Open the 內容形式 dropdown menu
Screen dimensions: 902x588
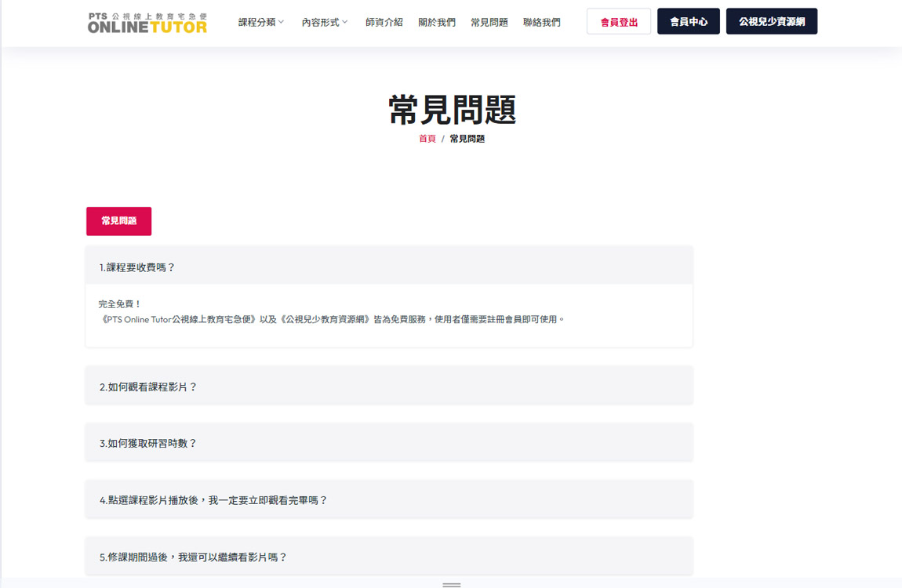coord(321,22)
